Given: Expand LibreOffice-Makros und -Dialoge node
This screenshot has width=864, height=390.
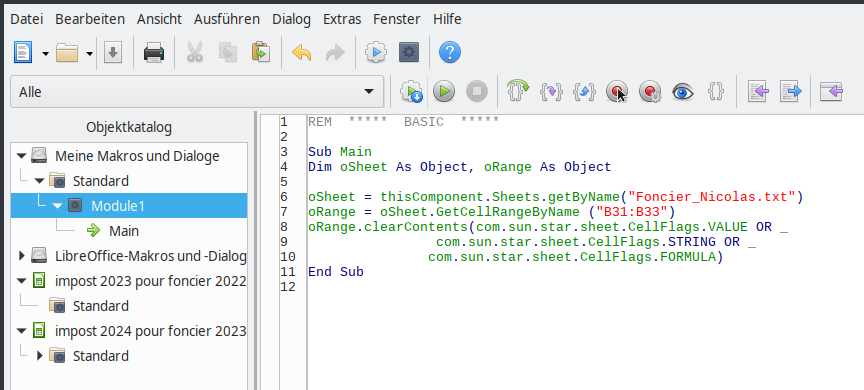Looking at the screenshot, I should coord(21,256).
